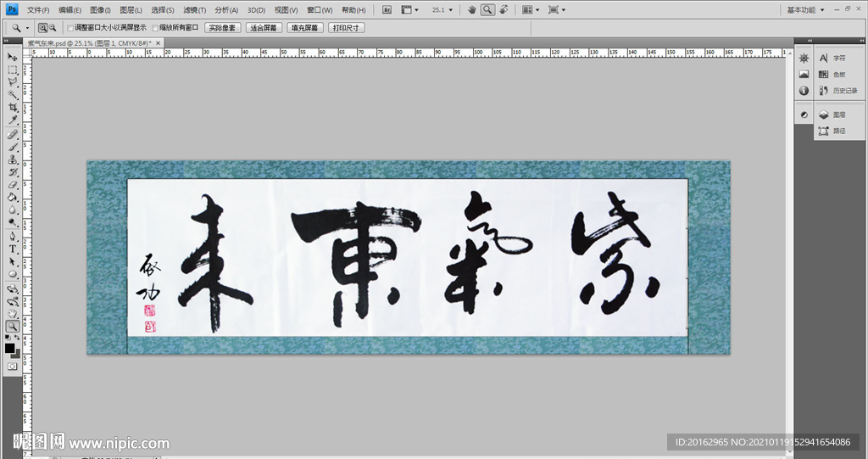Open the 图层 layers panel

[x=833, y=115]
